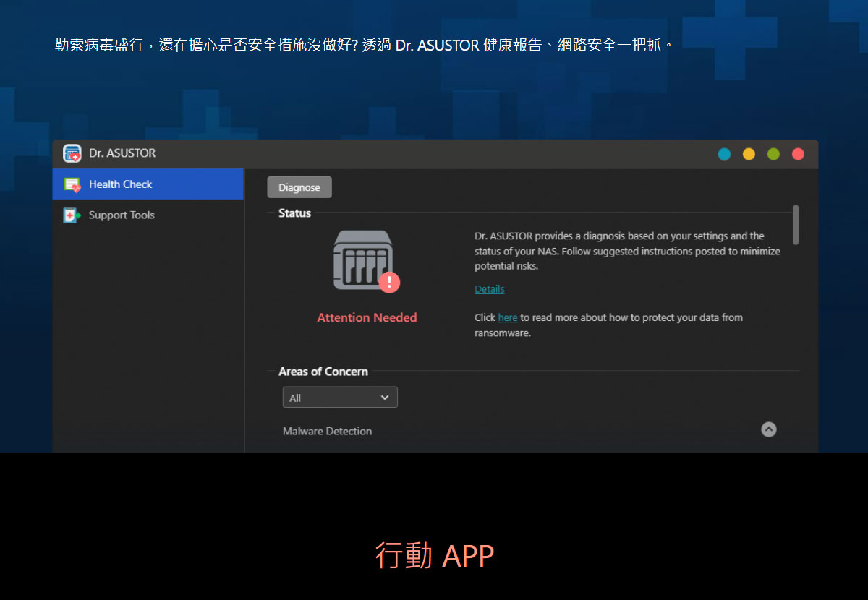Collapse the Malware Detection section
Screen dimensions: 868x600
[768, 429]
